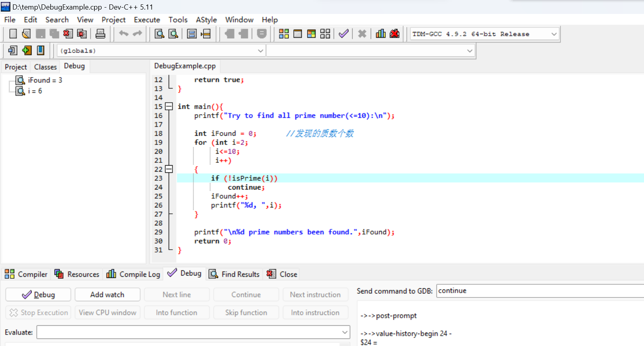Open the Window menu
Screen dimensions: 644x346
[x=239, y=20]
